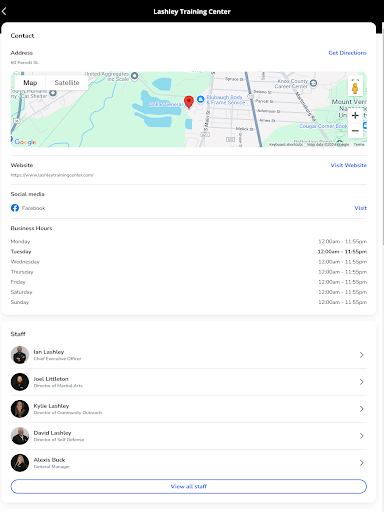Click the red map location pin
Screen dimensions: 384x512
(x=189, y=102)
